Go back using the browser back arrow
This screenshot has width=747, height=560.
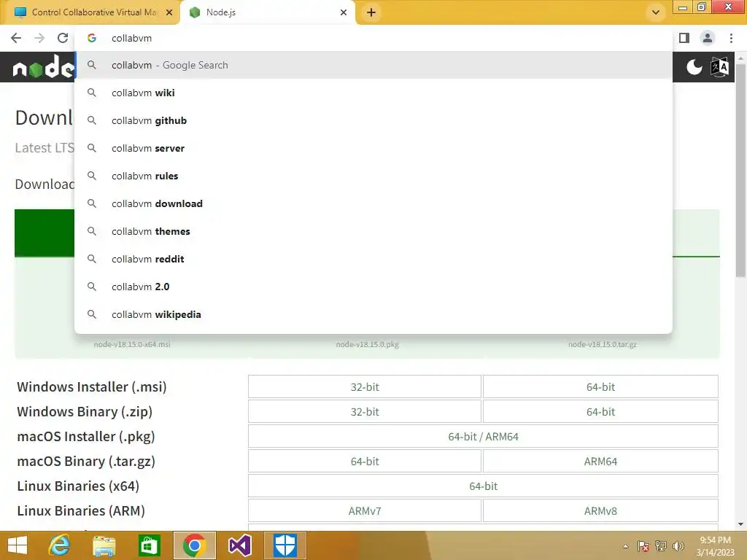click(16, 38)
